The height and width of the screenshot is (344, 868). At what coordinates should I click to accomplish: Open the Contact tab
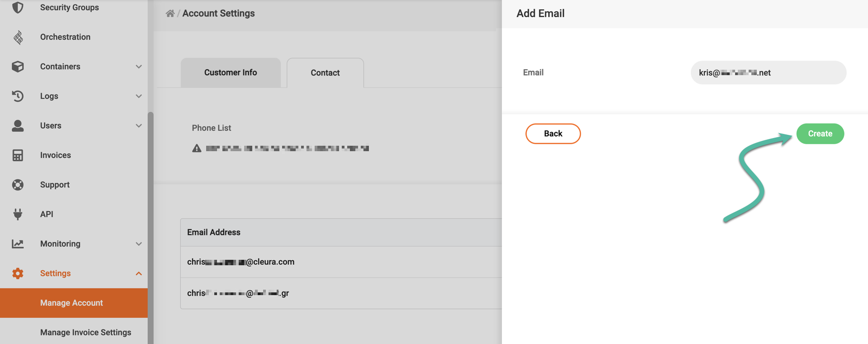point(325,72)
